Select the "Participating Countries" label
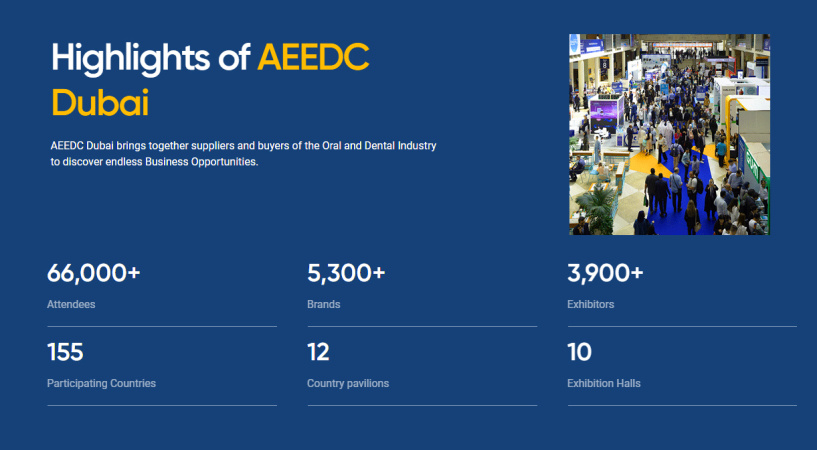This screenshot has width=817, height=450. click(x=101, y=383)
